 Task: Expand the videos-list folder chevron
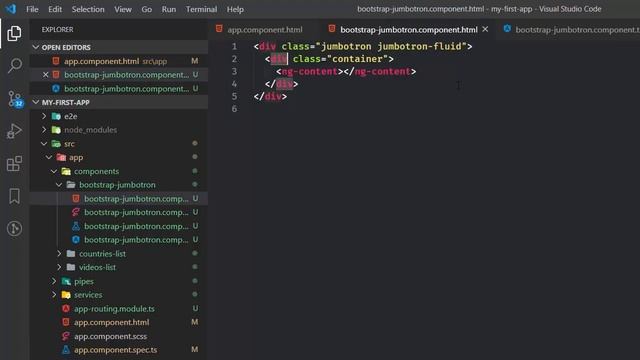pyautogui.click(x=59, y=267)
